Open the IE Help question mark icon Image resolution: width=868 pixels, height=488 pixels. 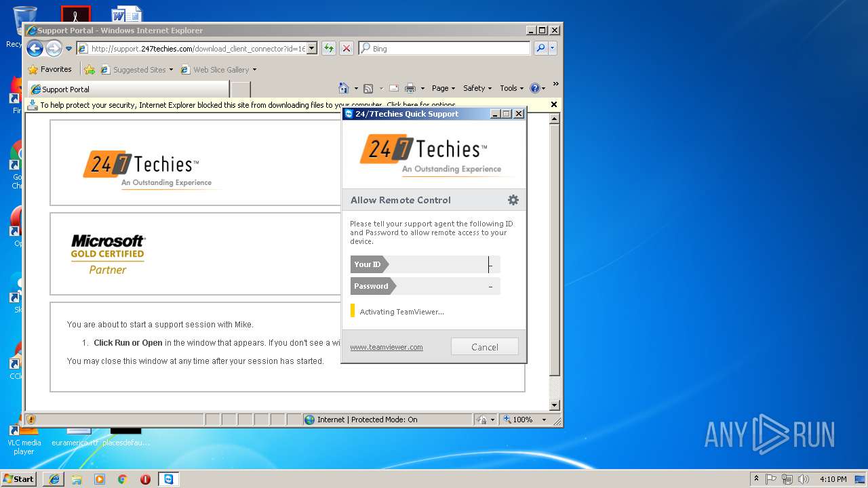534,88
